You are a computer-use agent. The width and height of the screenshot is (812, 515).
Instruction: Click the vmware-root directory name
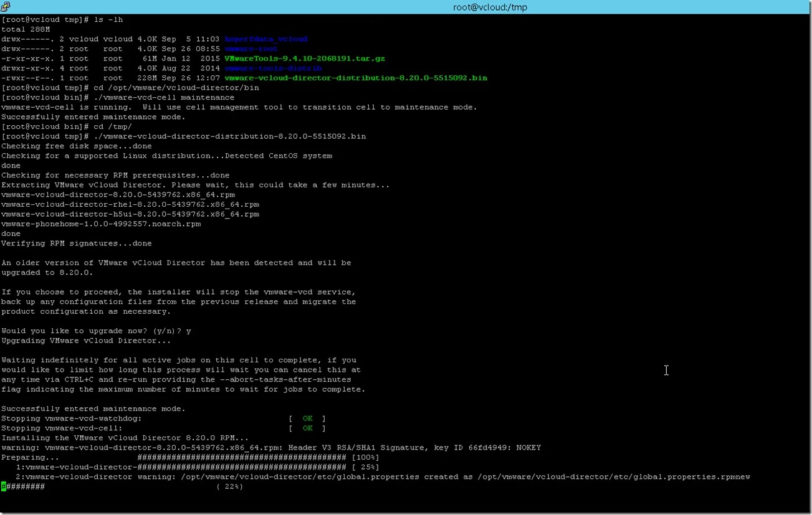251,49
